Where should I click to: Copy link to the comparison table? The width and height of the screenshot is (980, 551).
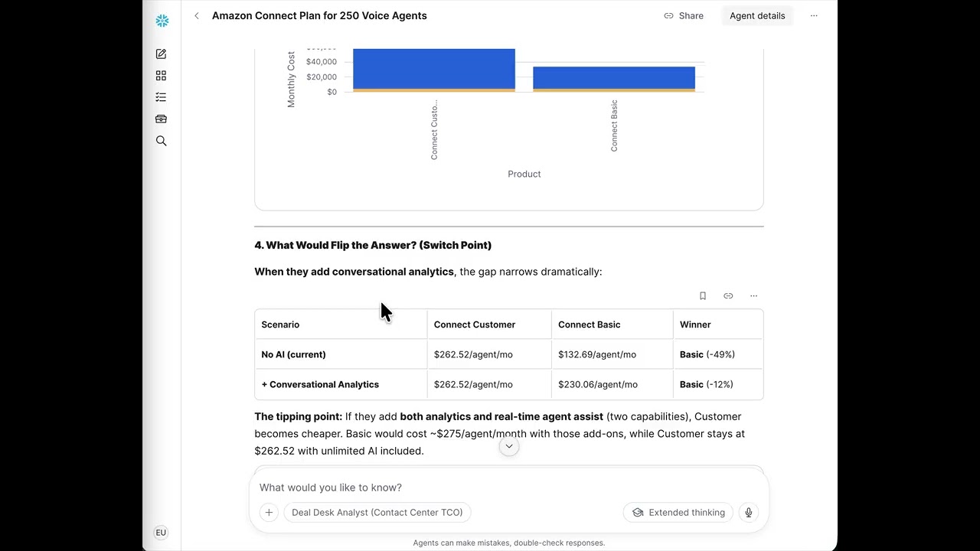click(x=728, y=296)
